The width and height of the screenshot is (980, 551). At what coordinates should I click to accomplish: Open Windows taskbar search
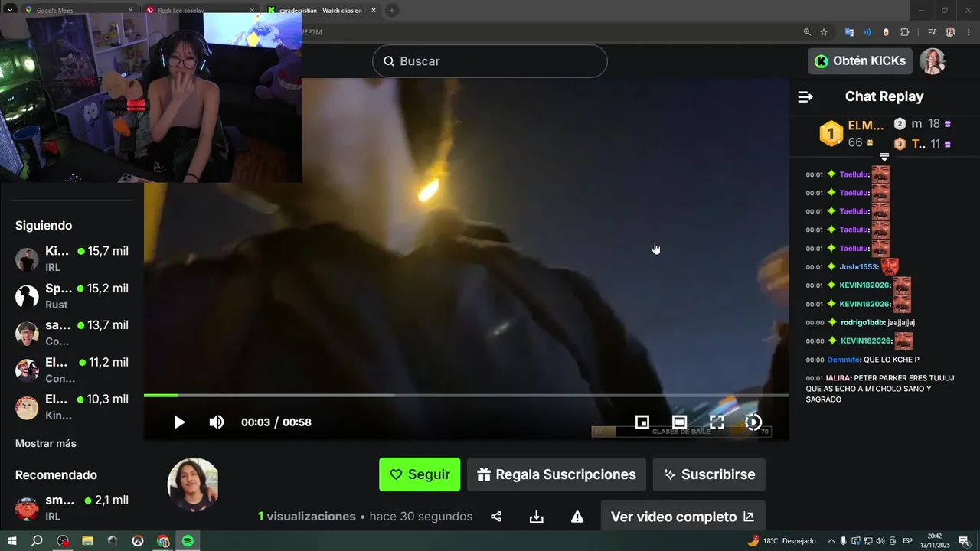point(37,541)
